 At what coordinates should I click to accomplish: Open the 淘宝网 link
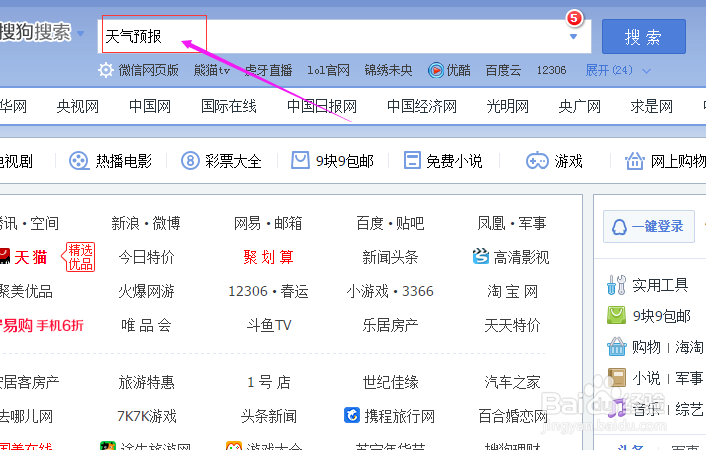512,291
